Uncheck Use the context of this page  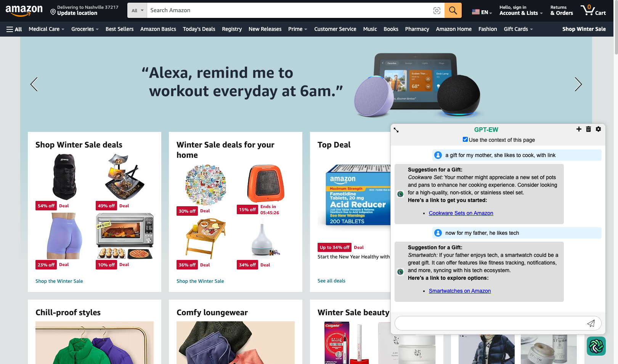coord(465,140)
